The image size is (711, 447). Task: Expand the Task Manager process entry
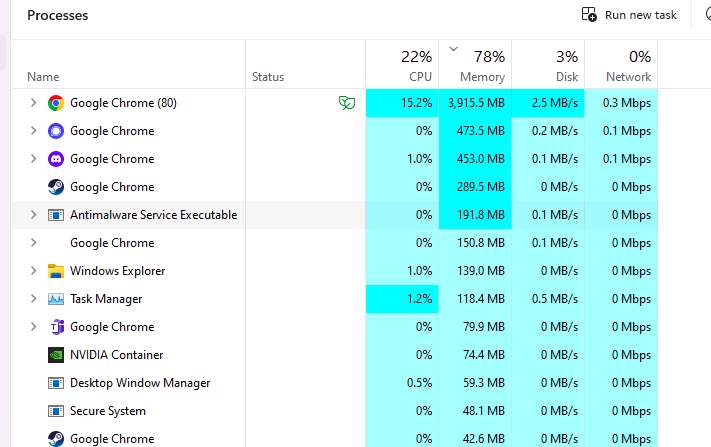point(32,299)
